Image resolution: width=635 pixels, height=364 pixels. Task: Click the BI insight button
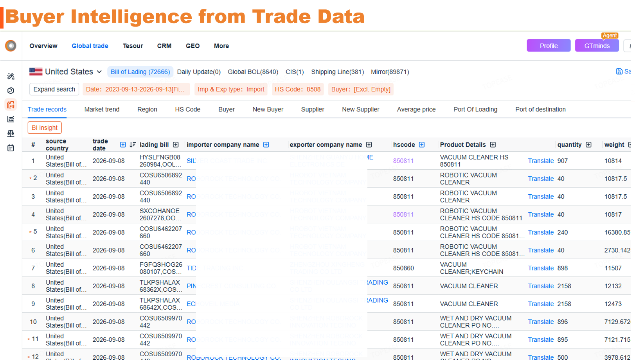coord(45,128)
